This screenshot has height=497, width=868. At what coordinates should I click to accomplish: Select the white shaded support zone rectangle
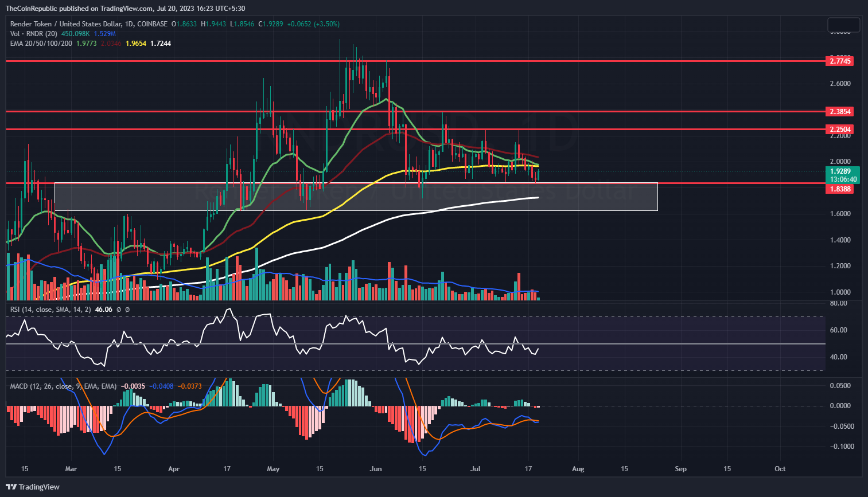tap(356, 197)
